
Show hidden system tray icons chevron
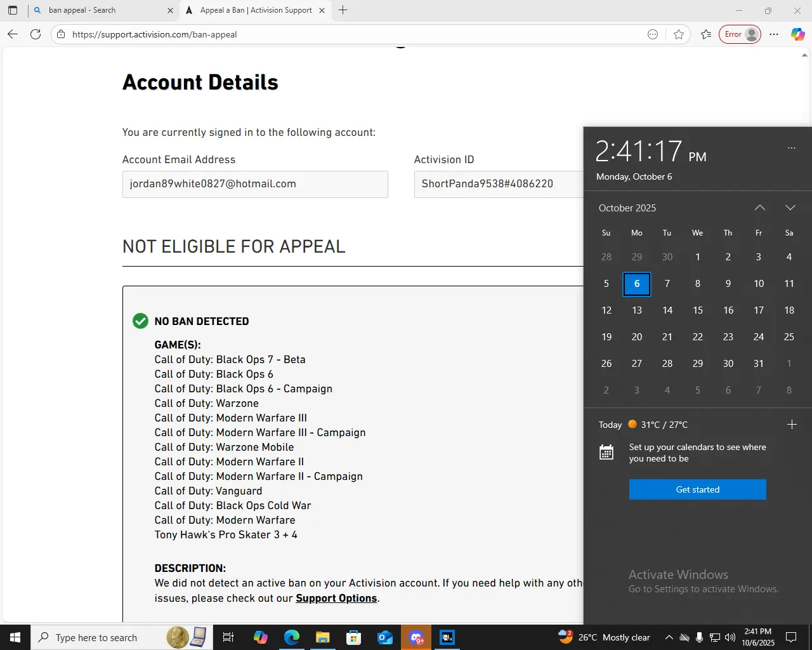click(x=669, y=637)
